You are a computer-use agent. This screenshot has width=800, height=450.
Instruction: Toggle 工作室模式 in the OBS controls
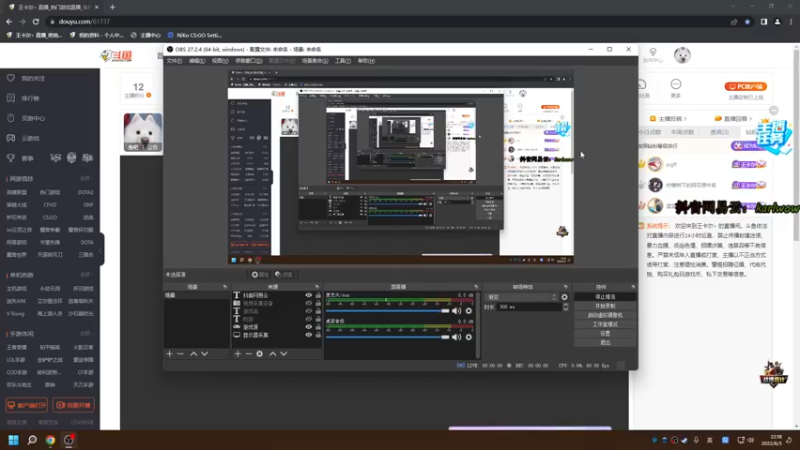[x=605, y=324]
